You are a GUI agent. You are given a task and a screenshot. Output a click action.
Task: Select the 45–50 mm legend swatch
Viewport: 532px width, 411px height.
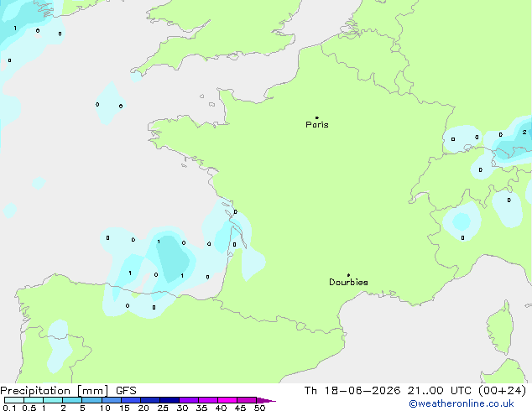[x=247, y=400]
